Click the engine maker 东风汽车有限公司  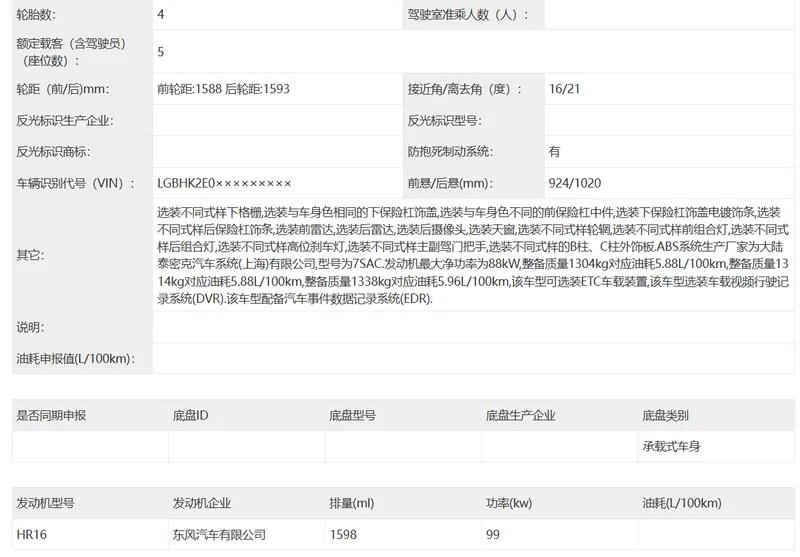click(219, 535)
